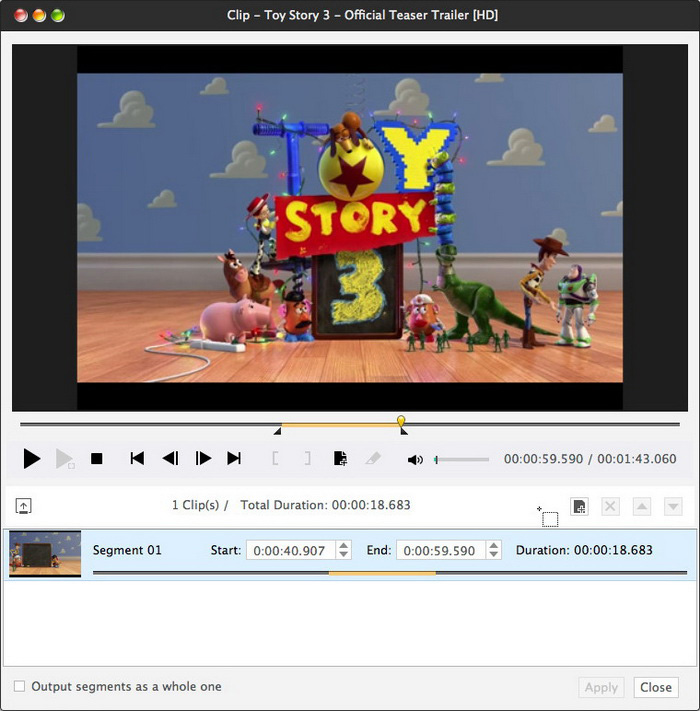This screenshot has width=700, height=711.
Task: Select the left start-point triangle marker
Action: tap(277, 432)
